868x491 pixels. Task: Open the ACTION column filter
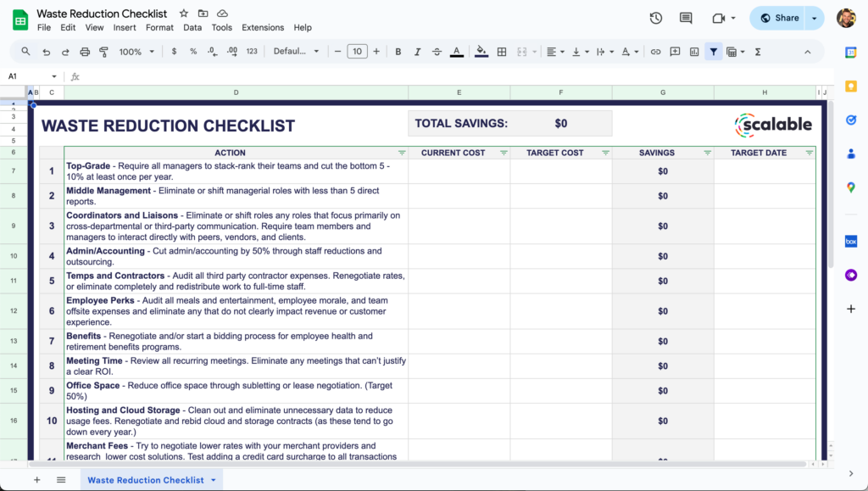(402, 153)
